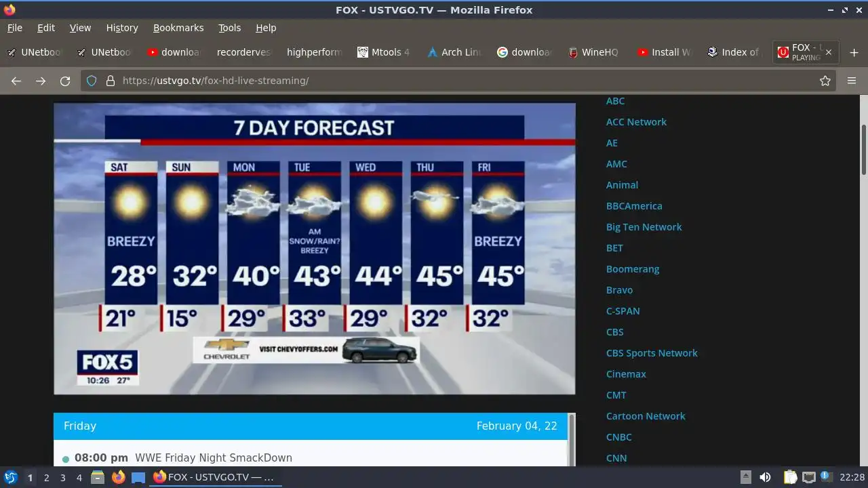Screen dimensions: 868x488
Task: Open the Firefox hamburger application menu
Action: [852, 81]
